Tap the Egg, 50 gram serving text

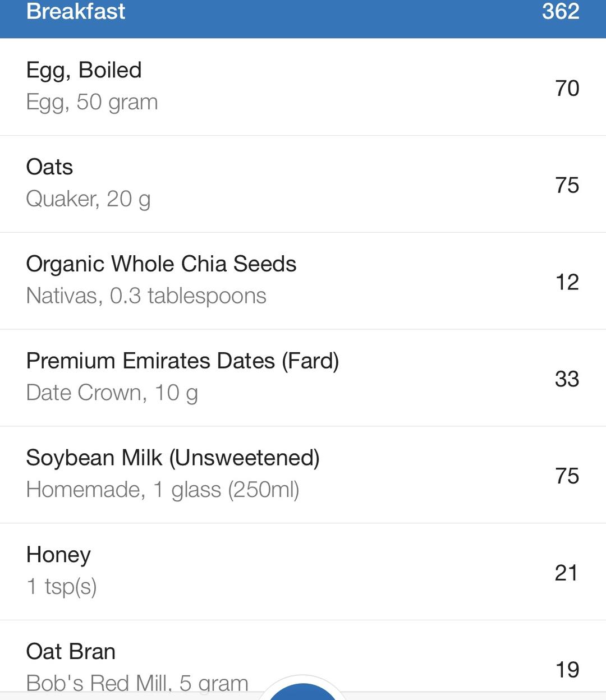(92, 102)
